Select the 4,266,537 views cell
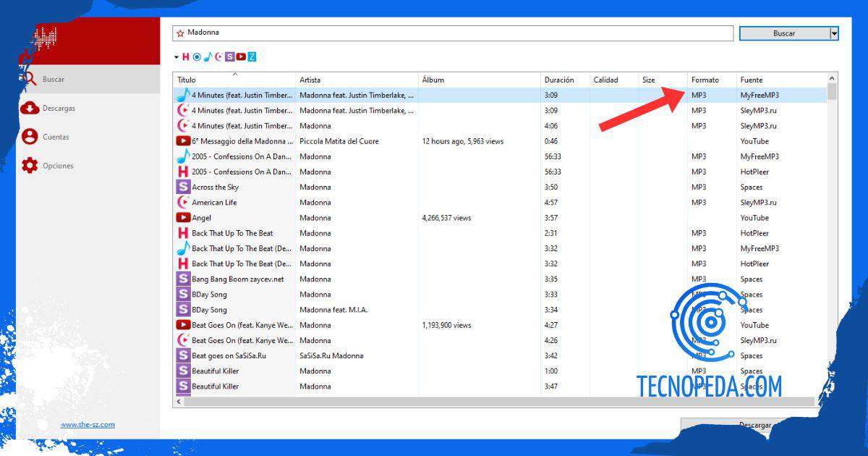868x456 pixels. point(446,218)
